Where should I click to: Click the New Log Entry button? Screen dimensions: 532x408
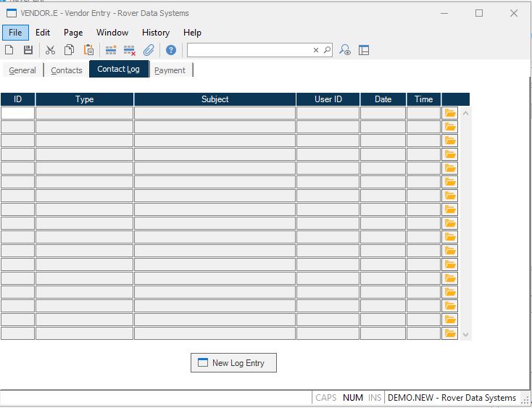pos(233,363)
